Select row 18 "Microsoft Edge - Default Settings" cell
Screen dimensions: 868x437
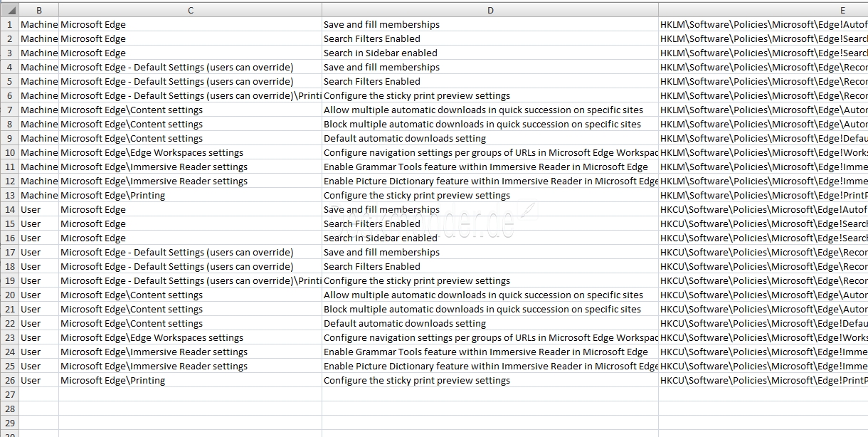[x=190, y=266]
